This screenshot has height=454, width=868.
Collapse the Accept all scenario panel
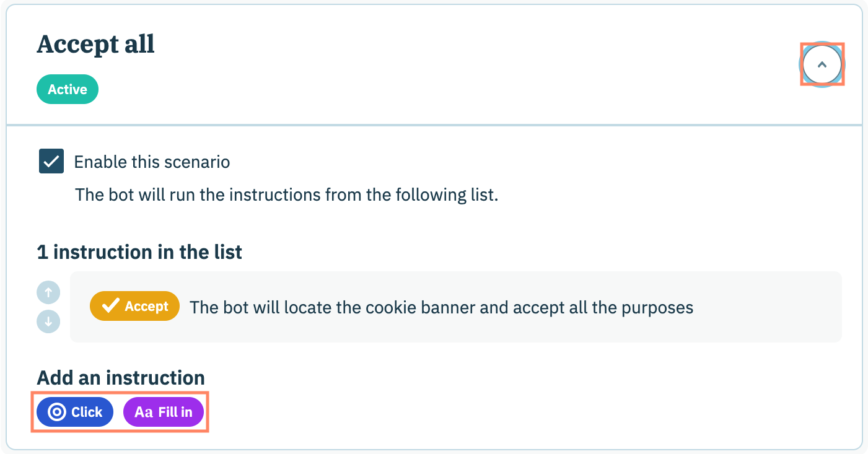[822, 64]
